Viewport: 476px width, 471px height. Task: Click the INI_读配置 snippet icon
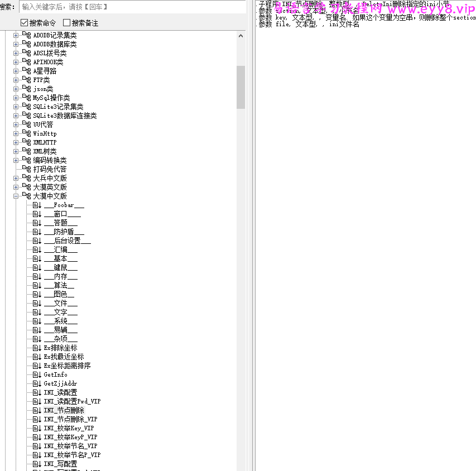pos(35,392)
